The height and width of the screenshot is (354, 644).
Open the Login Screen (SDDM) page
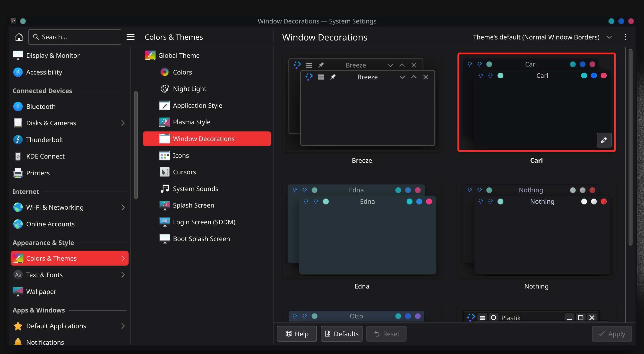point(207,222)
